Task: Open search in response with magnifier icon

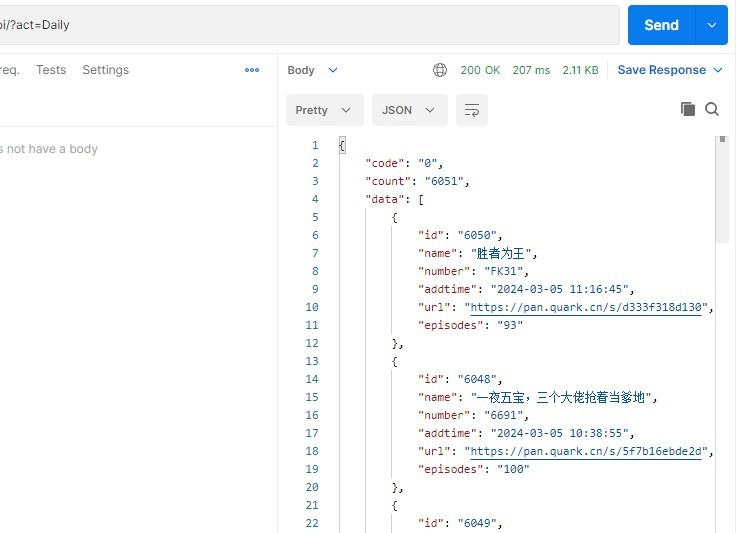Action: coord(712,109)
